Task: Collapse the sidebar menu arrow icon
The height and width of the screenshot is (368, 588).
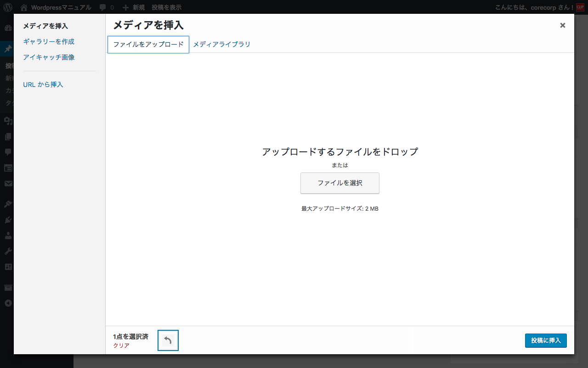Action: coord(8,303)
